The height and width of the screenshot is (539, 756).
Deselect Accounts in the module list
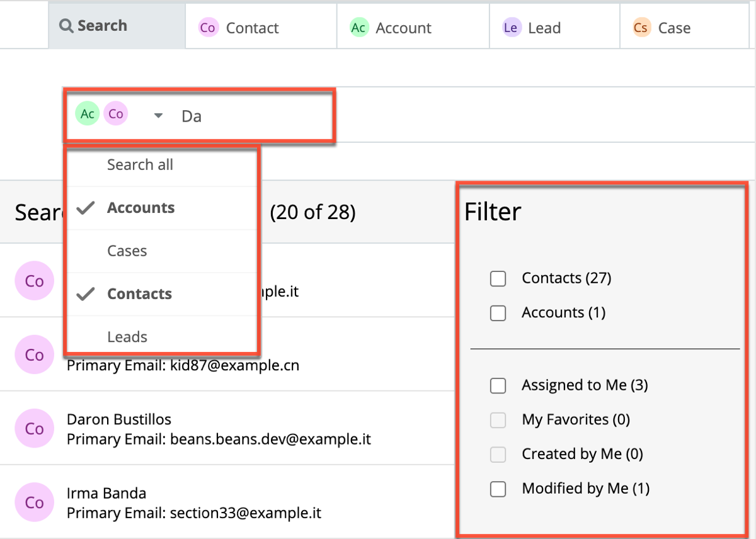click(x=140, y=208)
